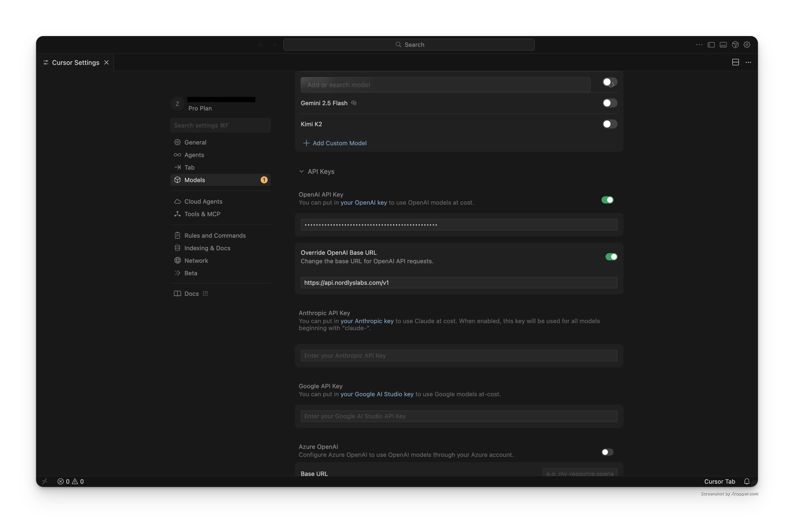Disable the OpenAI API Key toggle
Viewport: 794px width, 532px height.
coord(607,200)
